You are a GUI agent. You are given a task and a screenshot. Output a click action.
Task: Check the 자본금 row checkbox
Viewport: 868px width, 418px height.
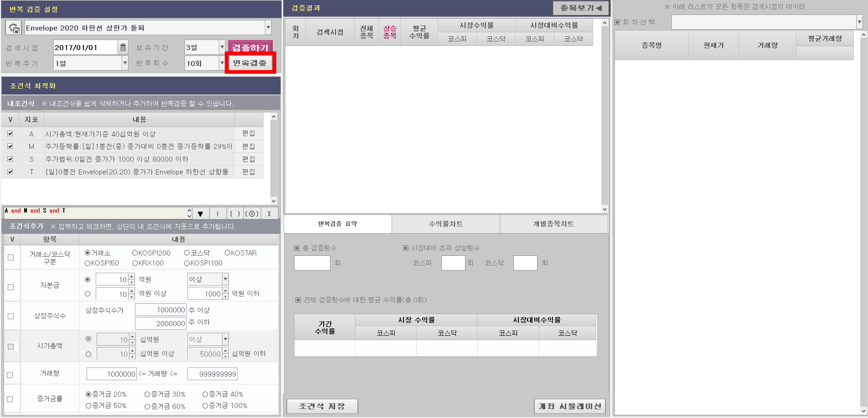coord(11,287)
